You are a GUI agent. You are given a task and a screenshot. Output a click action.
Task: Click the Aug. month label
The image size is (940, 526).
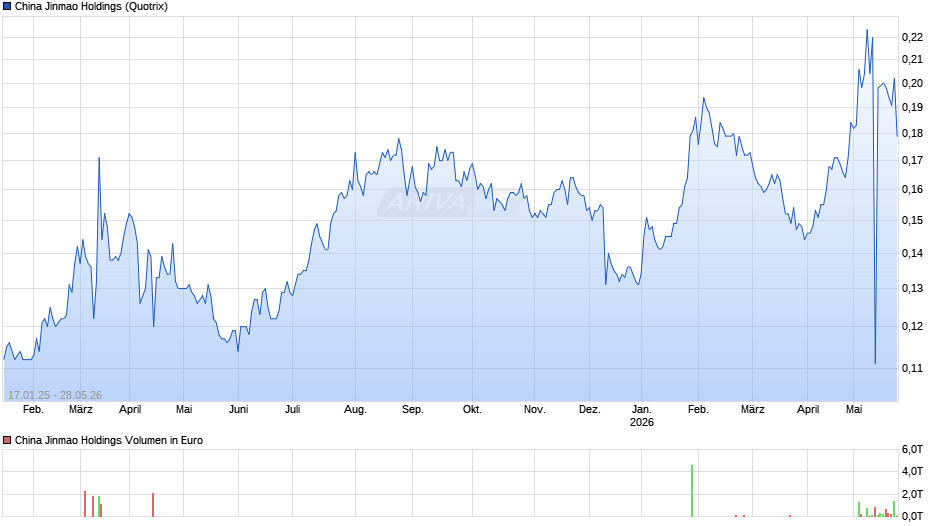pos(355,409)
